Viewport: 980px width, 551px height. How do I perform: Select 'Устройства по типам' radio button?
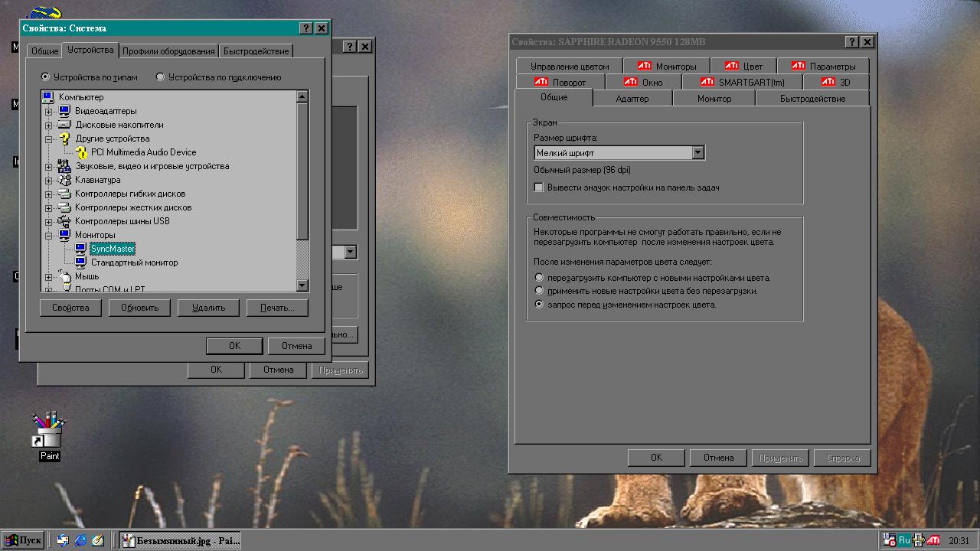pyautogui.click(x=45, y=77)
